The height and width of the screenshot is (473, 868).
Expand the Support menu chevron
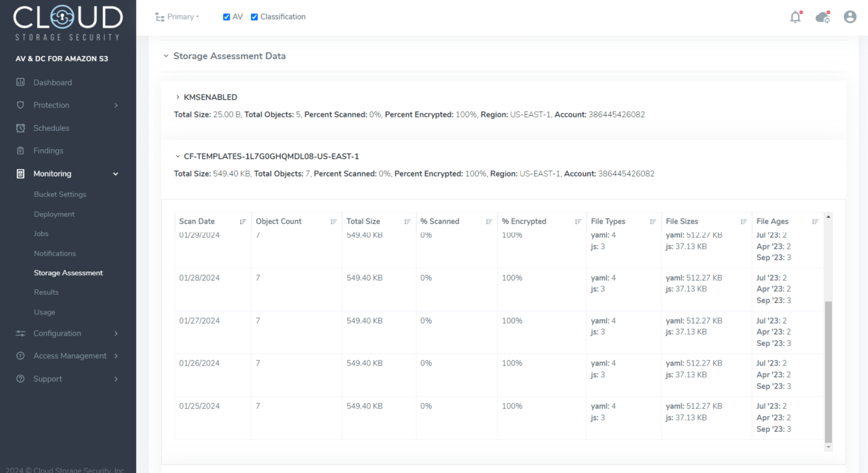(x=116, y=379)
